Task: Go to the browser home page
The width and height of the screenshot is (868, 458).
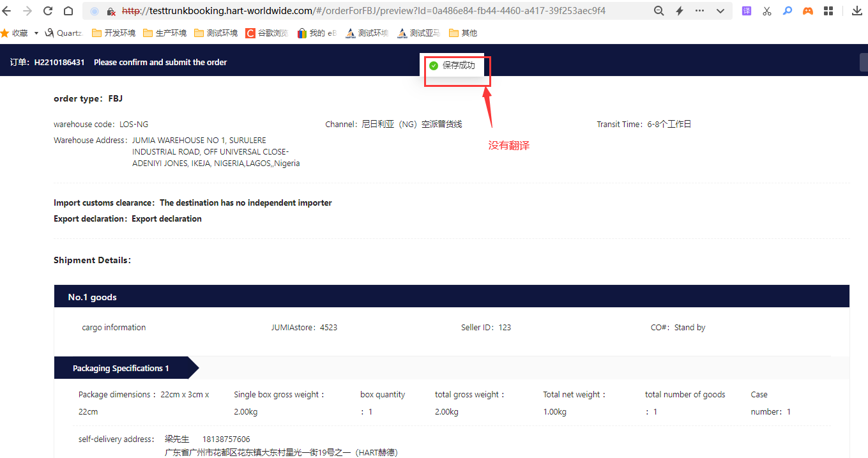Action: click(x=68, y=11)
